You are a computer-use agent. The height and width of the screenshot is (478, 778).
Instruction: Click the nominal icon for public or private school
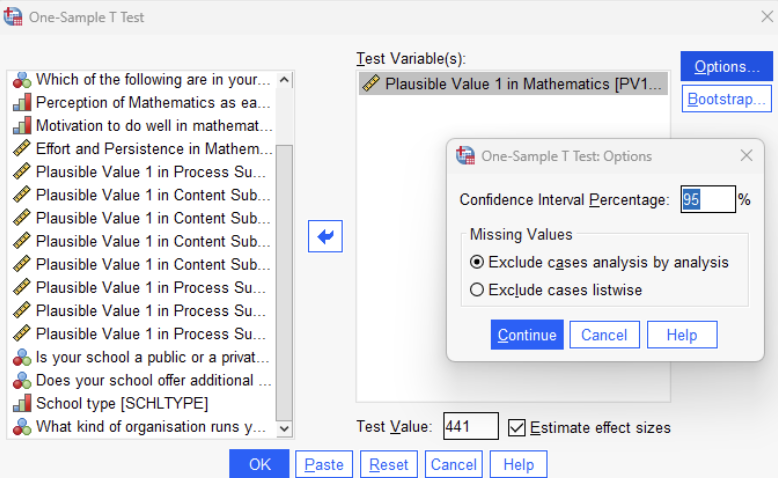[x=21, y=357]
